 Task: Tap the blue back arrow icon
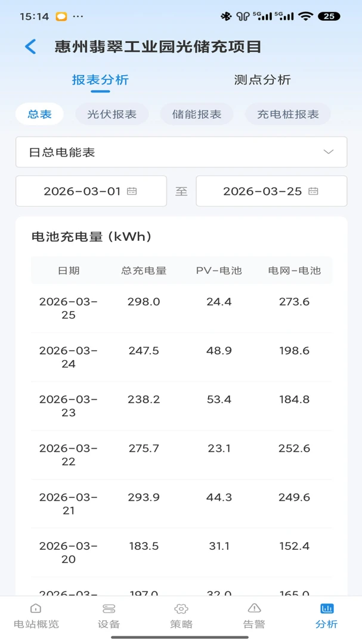30,47
